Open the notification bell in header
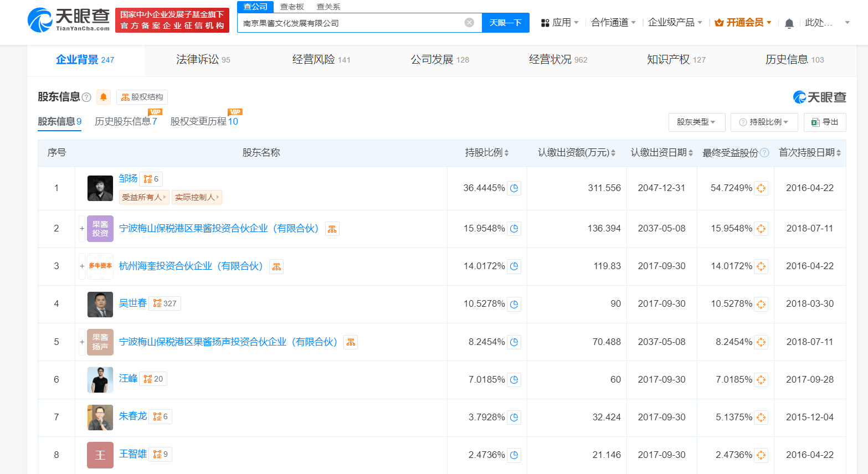Viewport: 868px width, 474px height. pyautogui.click(x=789, y=23)
